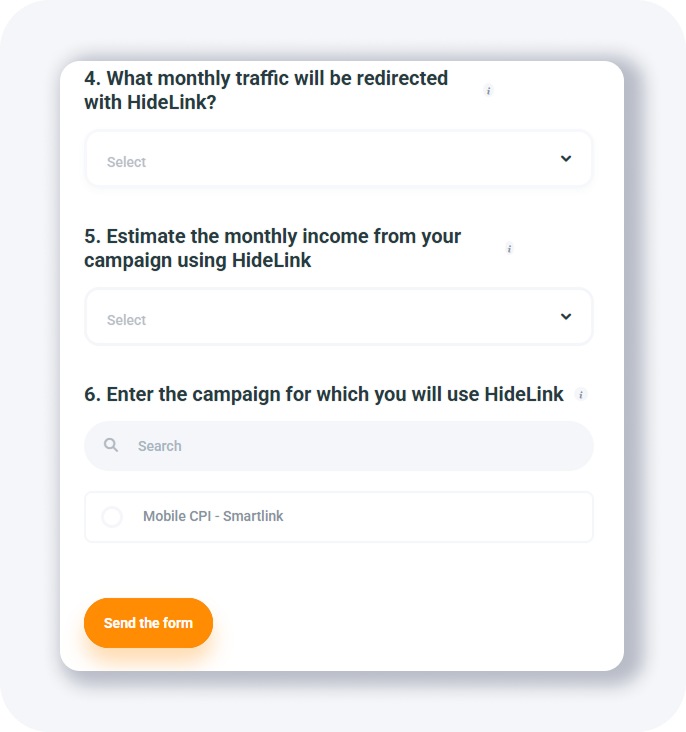Image resolution: width=686 pixels, height=732 pixels.
Task: Click the question 4 monthly traffic heading
Action: (x=266, y=90)
